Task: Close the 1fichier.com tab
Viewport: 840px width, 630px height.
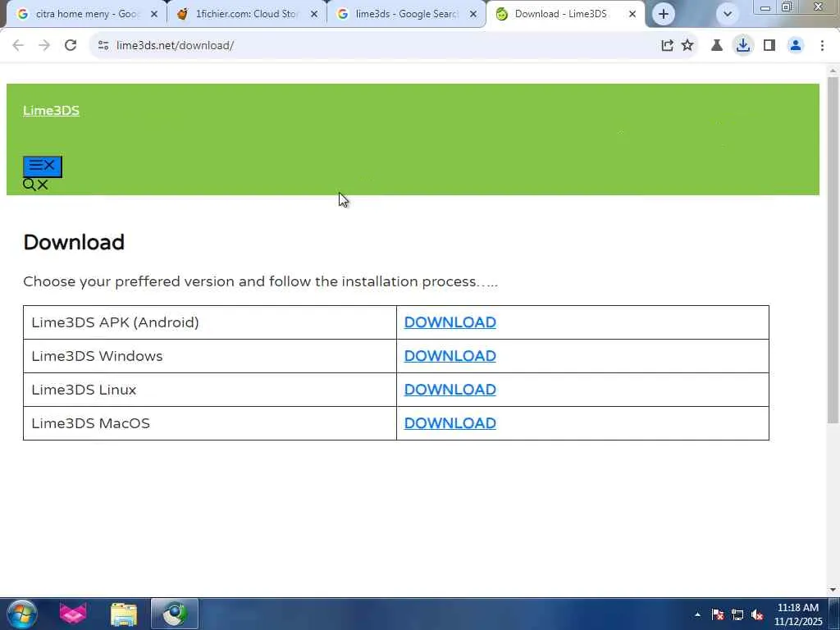Action: click(x=314, y=15)
